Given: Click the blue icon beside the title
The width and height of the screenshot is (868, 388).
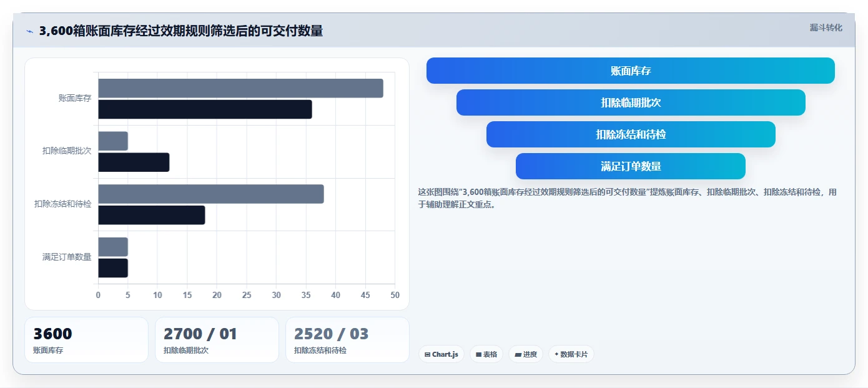Looking at the screenshot, I should click(x=29, y=31).
